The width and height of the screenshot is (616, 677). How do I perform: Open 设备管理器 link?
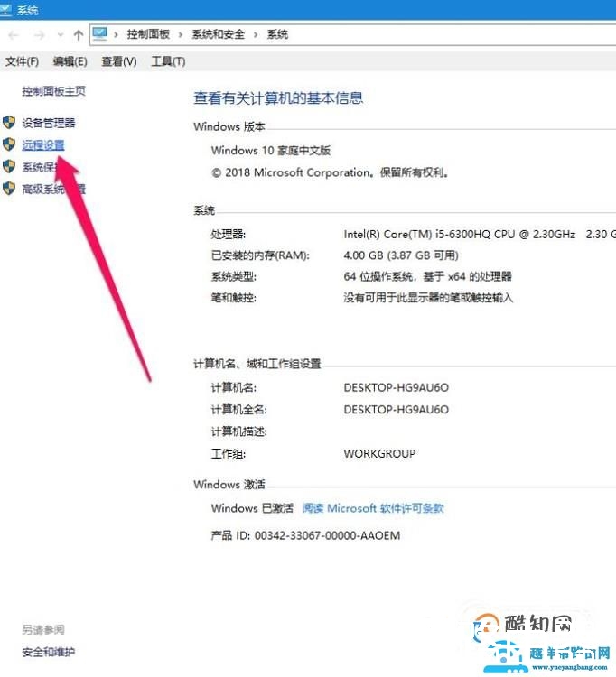click(x=49, y=123)
